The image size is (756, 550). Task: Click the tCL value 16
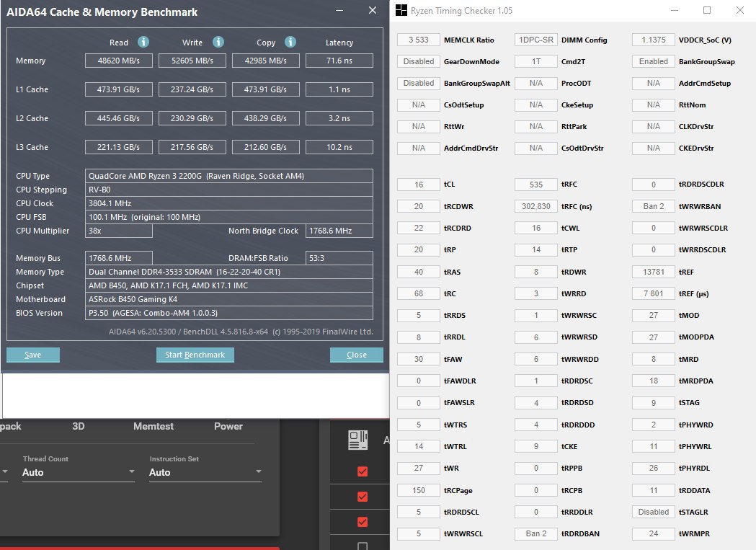click(x=419, y=185)
